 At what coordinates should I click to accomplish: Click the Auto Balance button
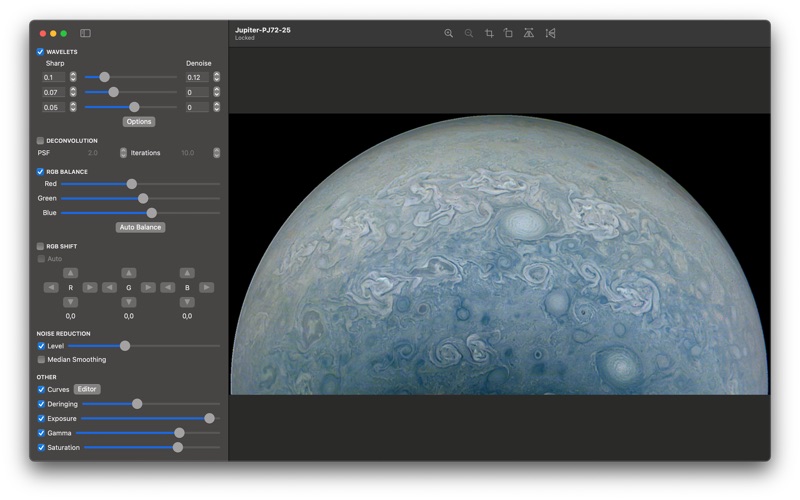(140, 227)
